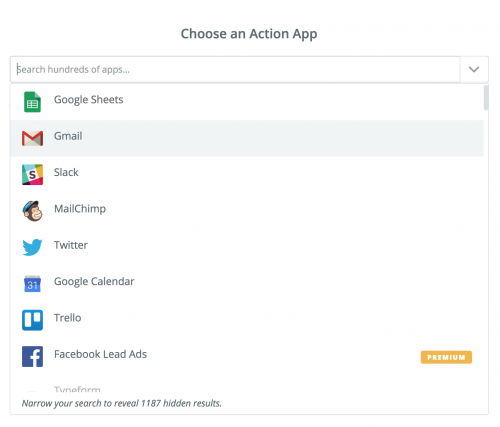The image size is (500, 427).
Task: Click the app list scrollbar thumb
Action: (486, 97)
